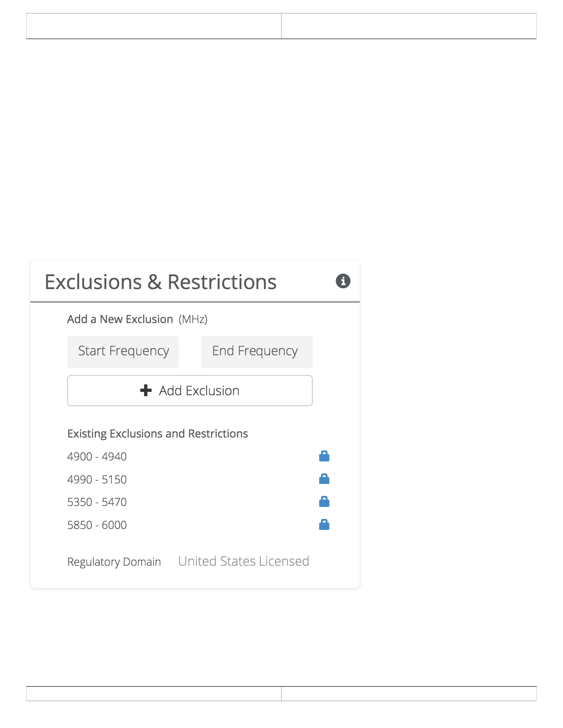Screen dimensions: 563x728
Task: Click the top-right empty table cell
Action: tap(408, 26)
